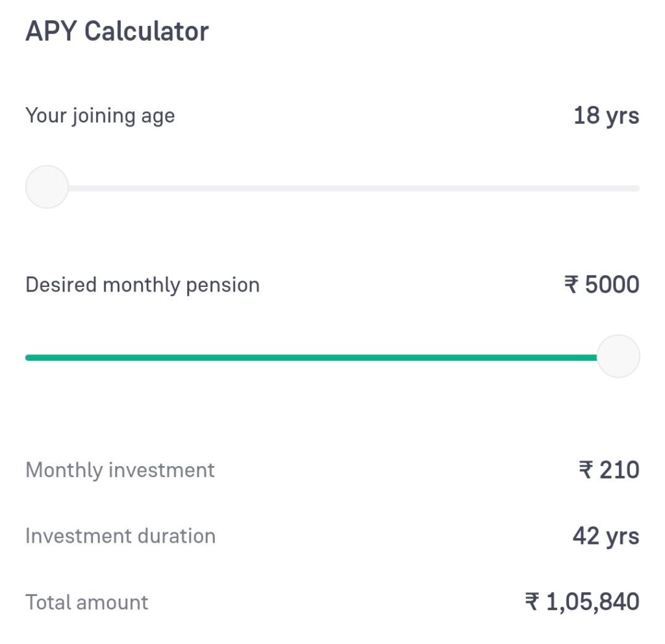Click the 'Investment duration' label
665x644 pixels.
120,536
